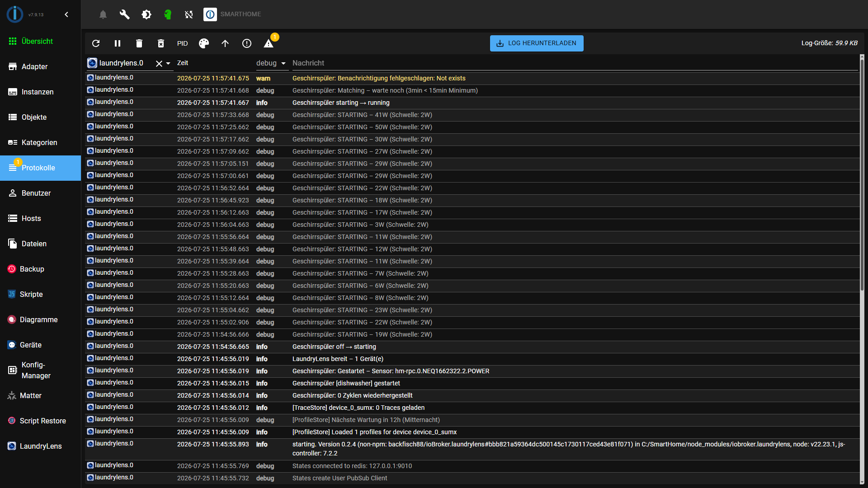868x488 pixels.
Task: Open the Matter tab
Action: click(x=40, y=395)
